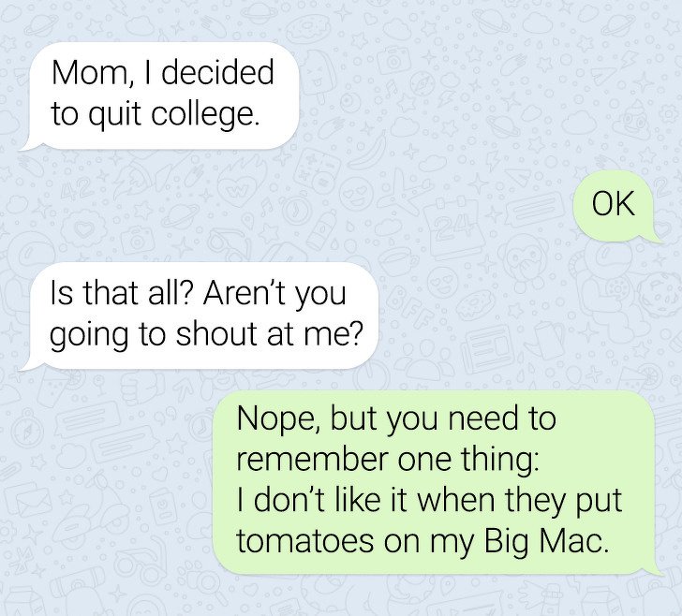Viewport: 682px width, 616px height.
Task: Select the 'Aren't you going to shout at me?' message
Action: coord(200,315)
